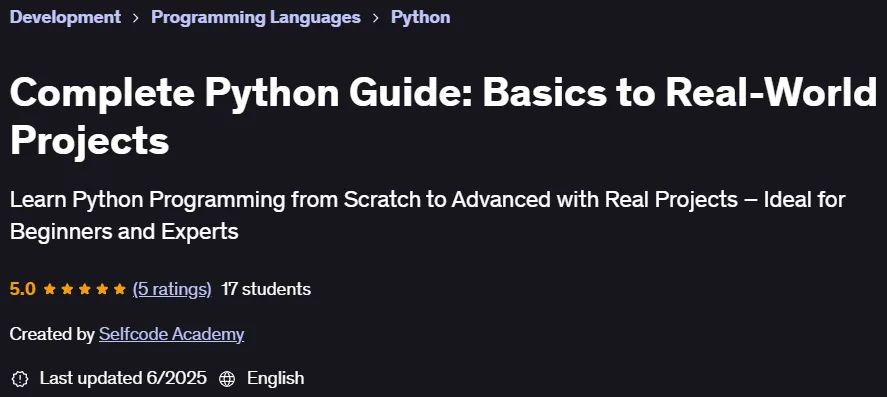Click chevron after Development breadcrumb
Viewport: 887px width, 397px height.
(136, 18)
